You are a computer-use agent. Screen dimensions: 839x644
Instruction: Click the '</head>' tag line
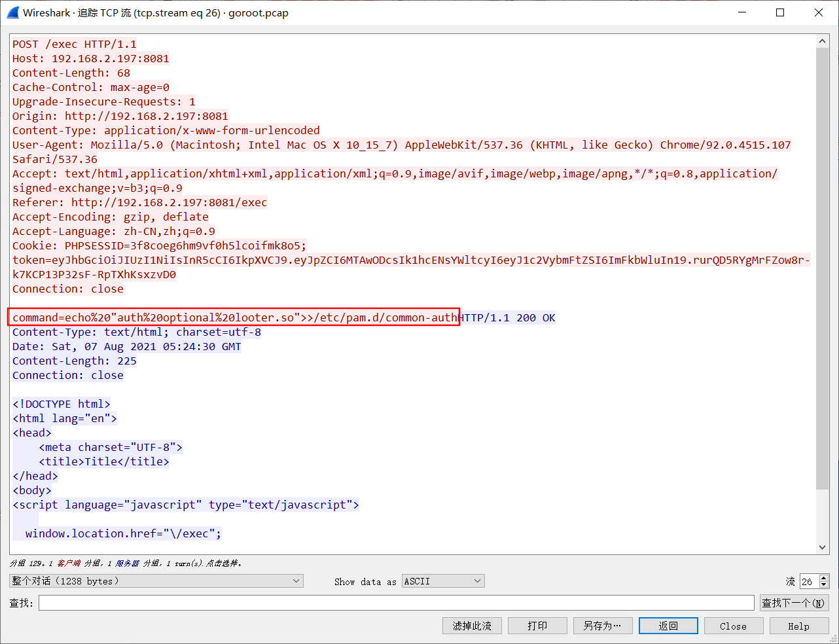(x=35, y=476)
